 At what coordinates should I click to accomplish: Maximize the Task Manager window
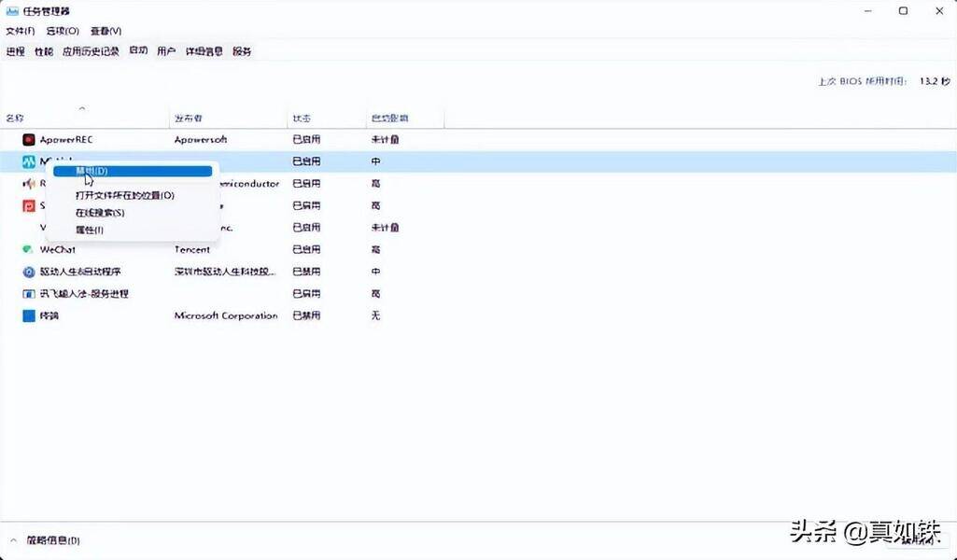pos(903,11)
